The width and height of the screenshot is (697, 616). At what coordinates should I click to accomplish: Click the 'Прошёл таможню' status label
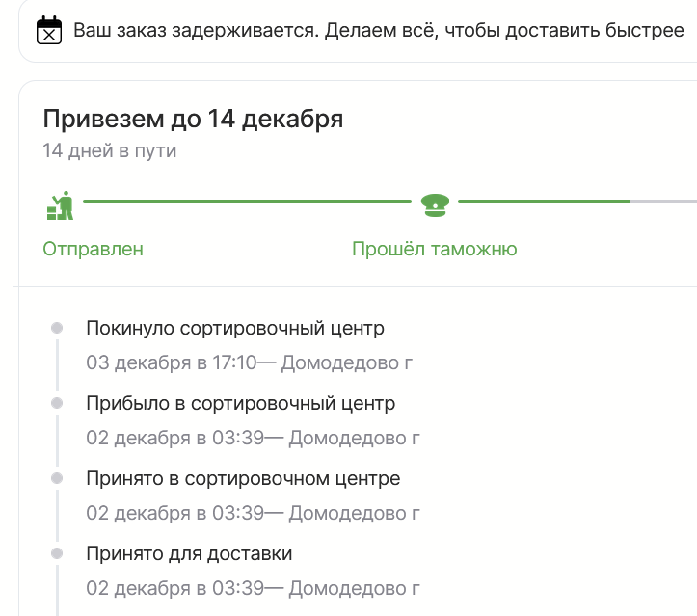pos(434,249)
